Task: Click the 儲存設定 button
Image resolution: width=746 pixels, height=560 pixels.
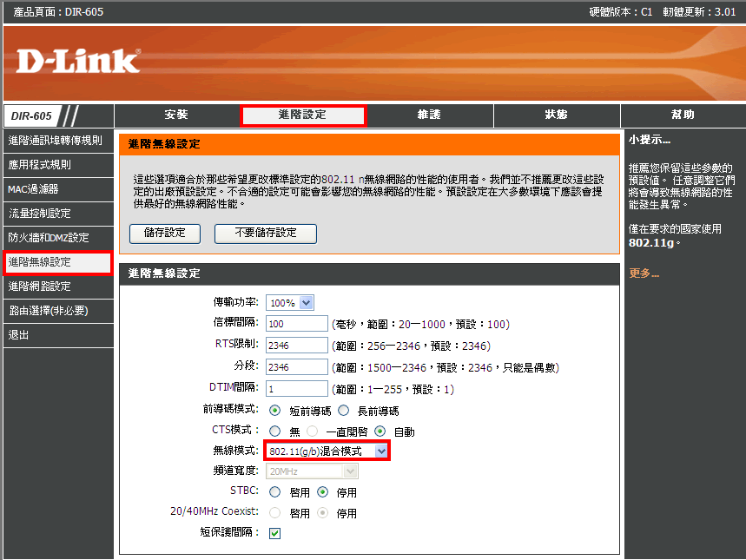Action: (165, 234)
